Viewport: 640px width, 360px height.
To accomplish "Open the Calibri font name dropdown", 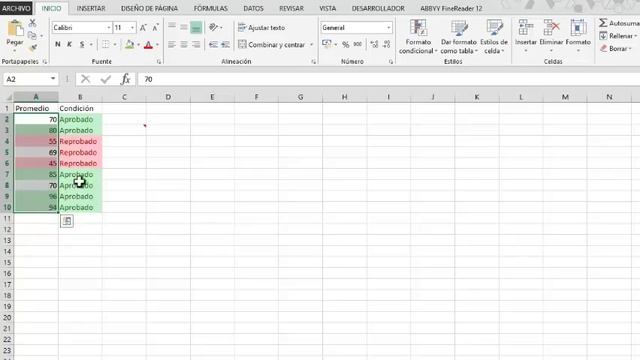I will click(x=109, y=28).
